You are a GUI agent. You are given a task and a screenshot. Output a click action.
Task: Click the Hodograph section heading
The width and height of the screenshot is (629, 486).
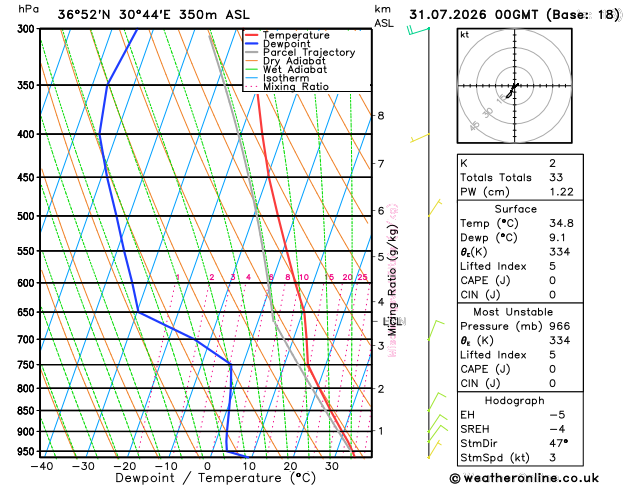tap(515, 401)
